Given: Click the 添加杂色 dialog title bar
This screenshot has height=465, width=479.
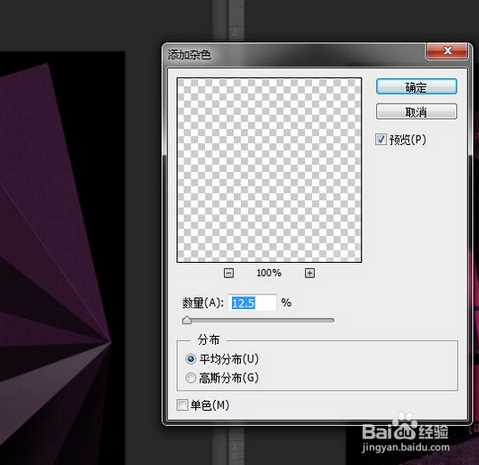Looking at the screenshot, I should pos(293,54).
